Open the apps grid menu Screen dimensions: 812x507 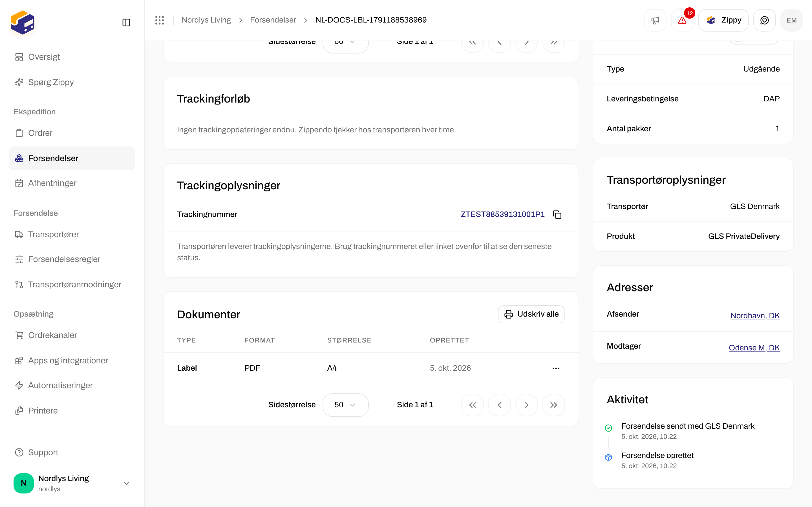click(159, 20)
